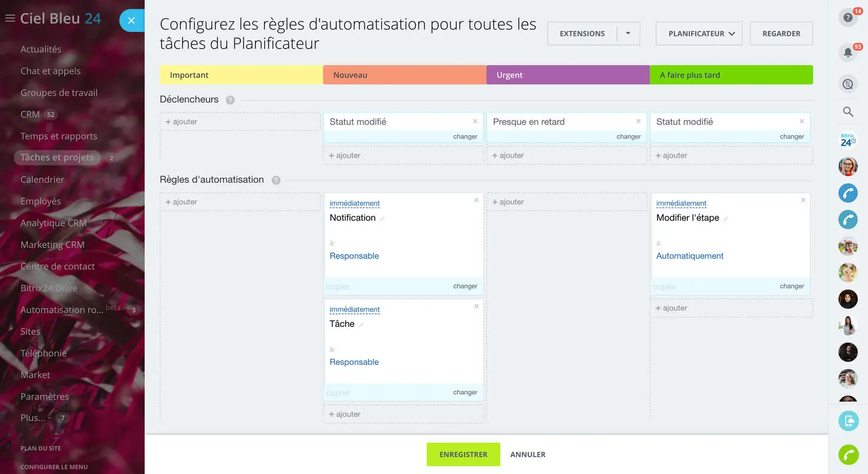Go to the Calendrier section
The image size is (868, 474).
click(x=42, y=180)
